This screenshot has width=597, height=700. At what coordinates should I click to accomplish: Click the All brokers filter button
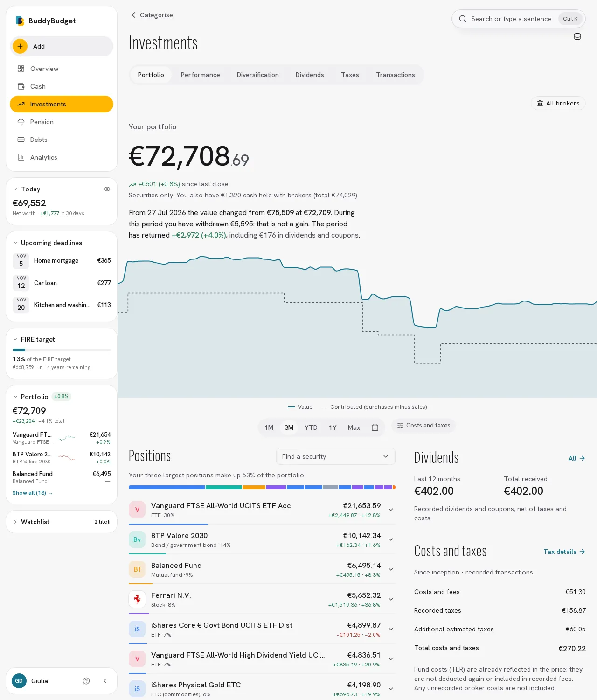click(x=558, y=103)
